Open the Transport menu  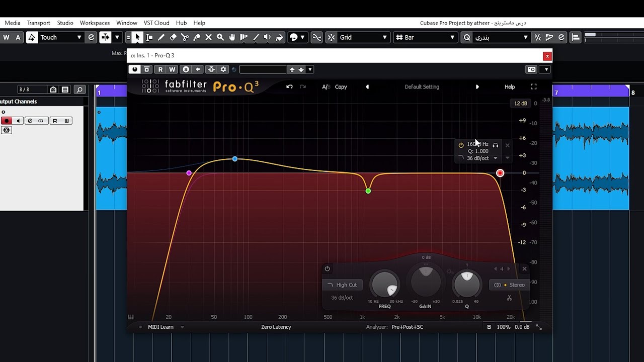click(x=39, y=23)
